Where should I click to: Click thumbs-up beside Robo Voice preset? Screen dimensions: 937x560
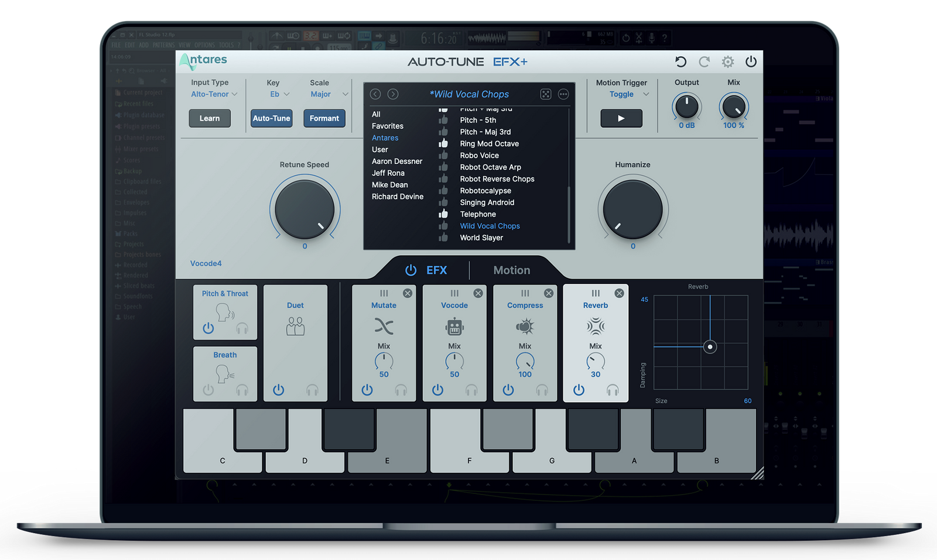(443, 155)
